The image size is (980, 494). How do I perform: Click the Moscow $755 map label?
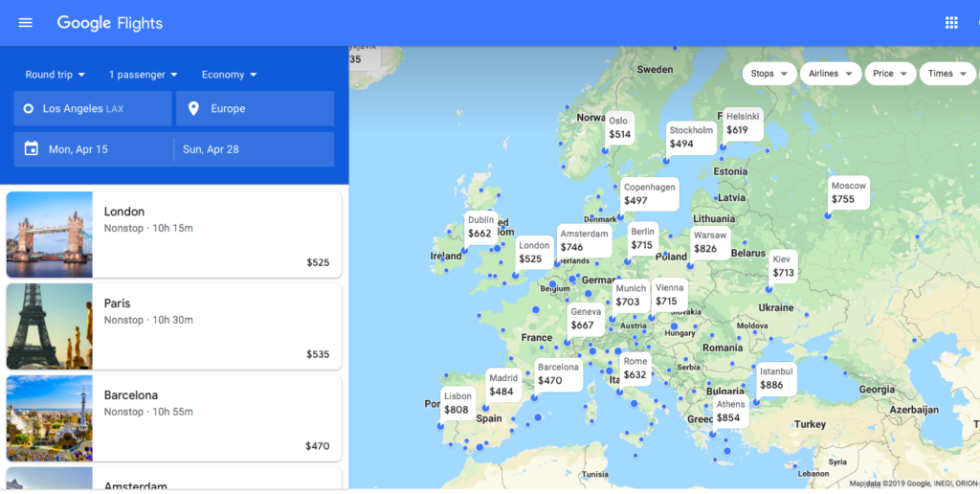(x=849, y=192)
